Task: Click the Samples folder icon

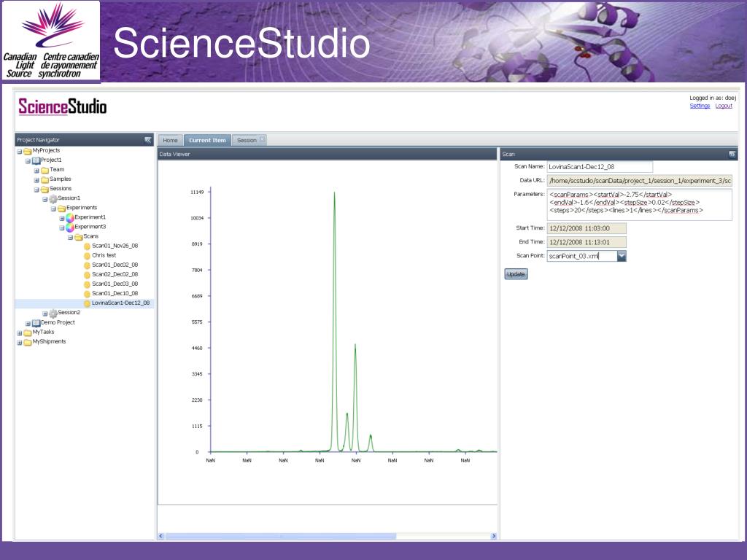Action: pyautogui.click(x=44, y=179)
